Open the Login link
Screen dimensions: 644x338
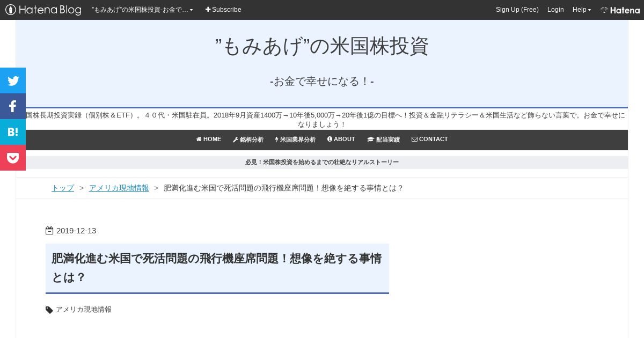555,10
